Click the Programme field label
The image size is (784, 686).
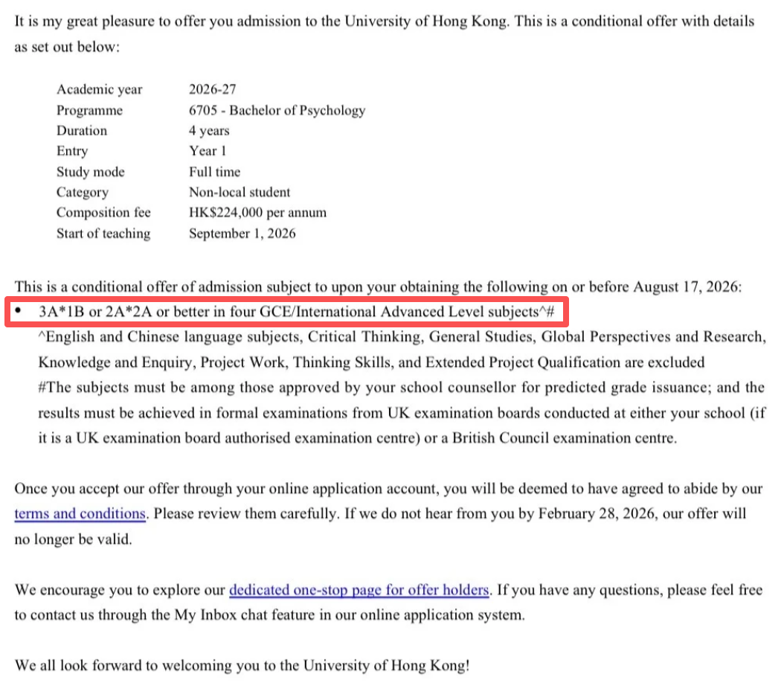tap(89, 110)
